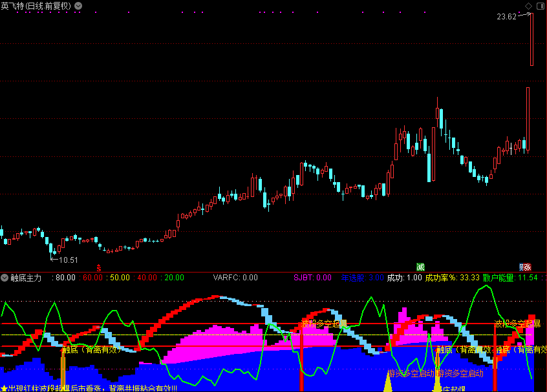Select the red 60.00 indicator value
Viewport: 547px width, 392px height.
coord(93,278)
